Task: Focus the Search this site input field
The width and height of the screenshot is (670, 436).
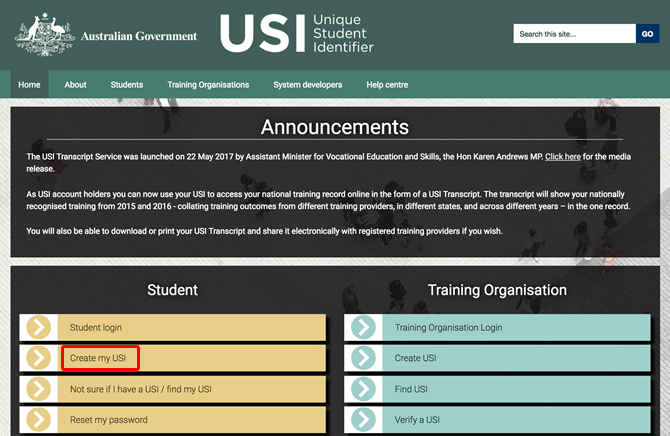Action: pyautogui.click(x=573, y=34)
